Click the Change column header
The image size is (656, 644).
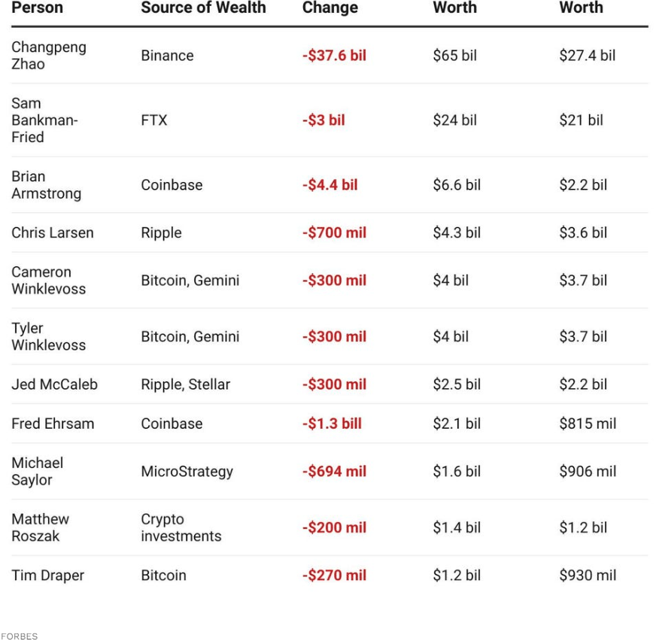tap(330, 8)
